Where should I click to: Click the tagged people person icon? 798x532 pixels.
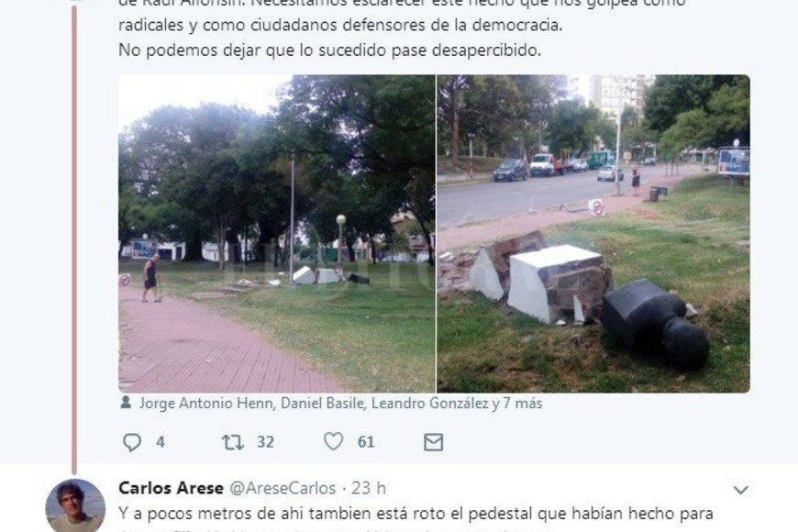125,403
